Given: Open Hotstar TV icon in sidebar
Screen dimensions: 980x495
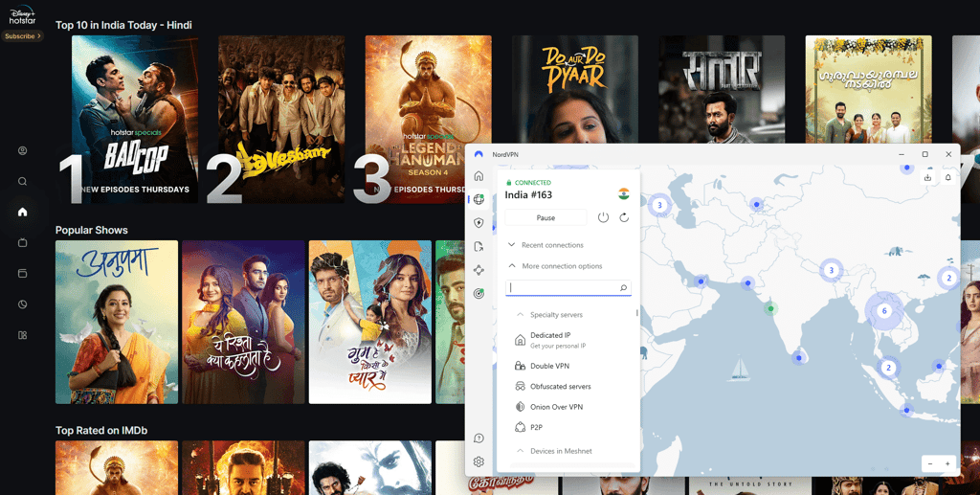Looking at the screenshot, I should pyautogui.click(x=23, y=242).
